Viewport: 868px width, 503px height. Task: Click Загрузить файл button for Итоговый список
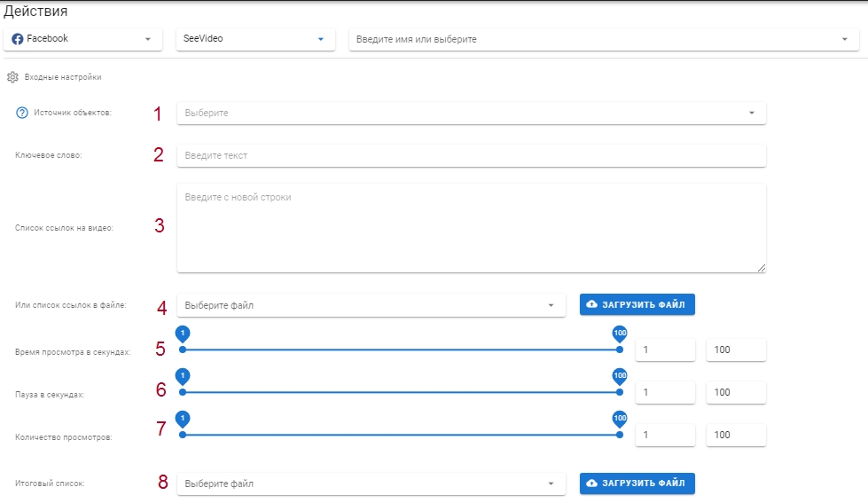(x=637, y=483)
